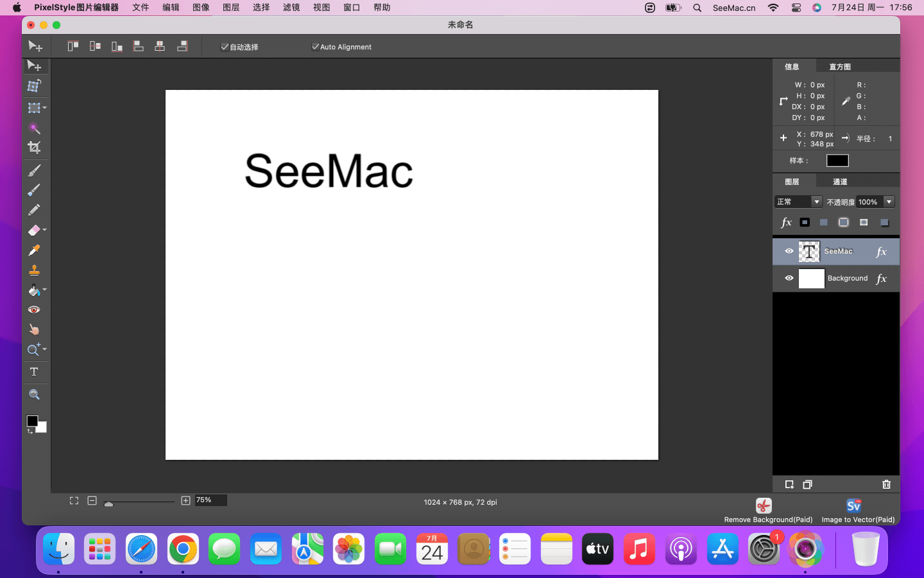Screen dimensions: 924x578
Task: Open the 文件 menu
Action: pos(141,8)
